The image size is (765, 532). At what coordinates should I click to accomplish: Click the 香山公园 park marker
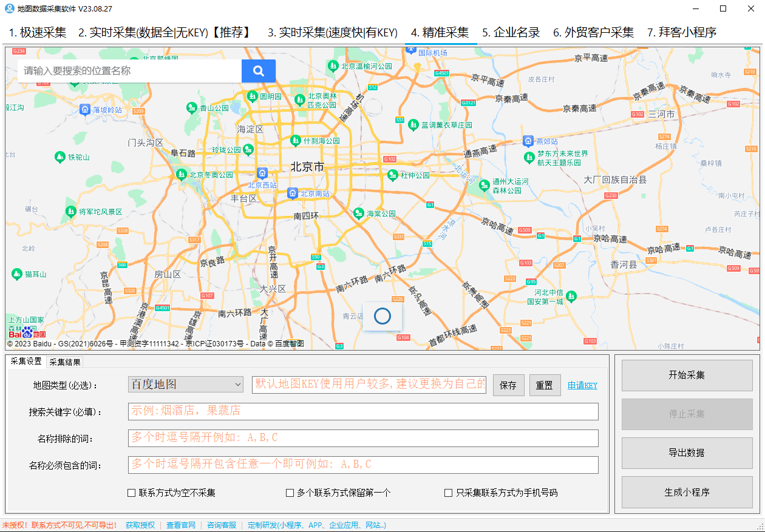[192, 108]
